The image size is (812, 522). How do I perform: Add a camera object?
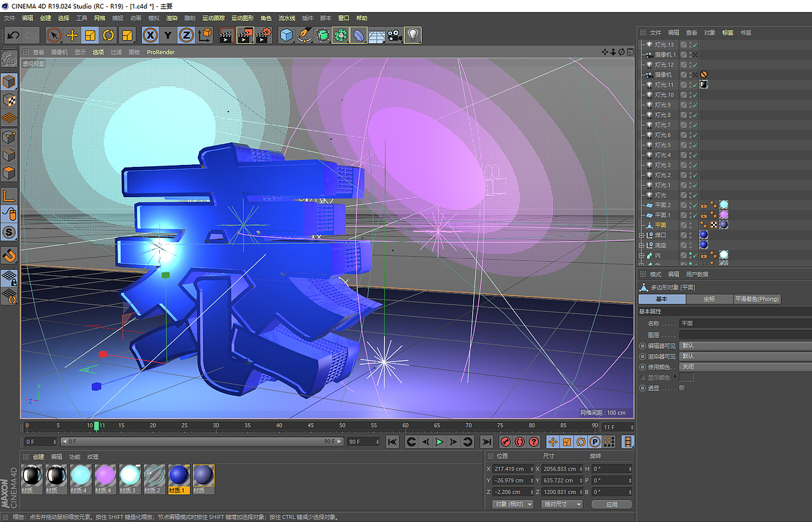tap(395, 36)
